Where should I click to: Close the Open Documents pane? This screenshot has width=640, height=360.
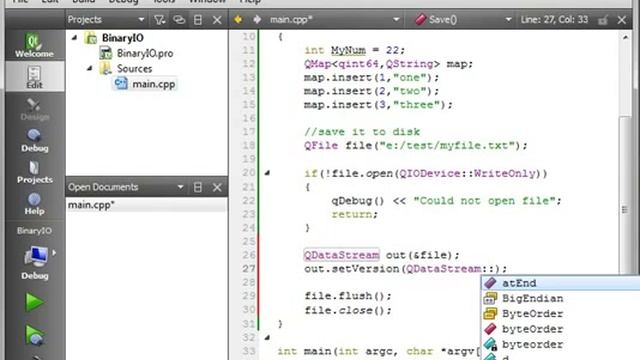[x=217, y=187]
